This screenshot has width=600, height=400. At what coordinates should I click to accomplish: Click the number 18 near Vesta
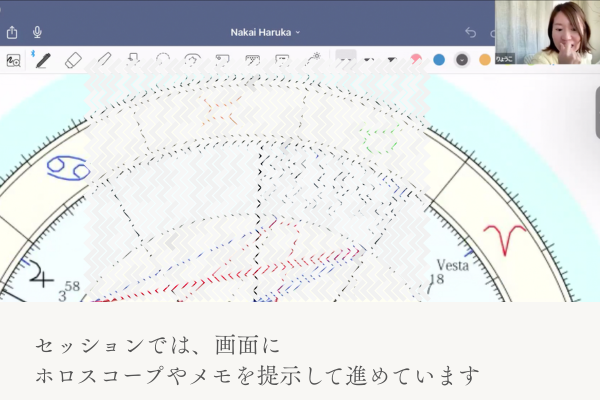(437, 279)
